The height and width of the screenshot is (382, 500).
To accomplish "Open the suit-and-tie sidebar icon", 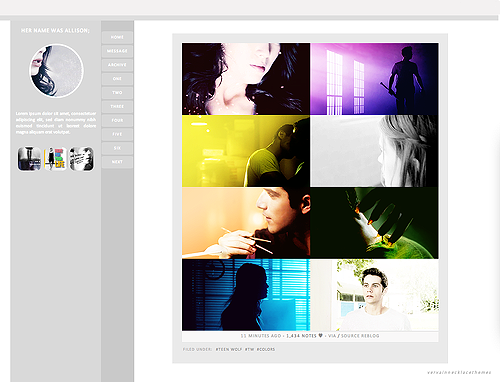I will point(29,159).
